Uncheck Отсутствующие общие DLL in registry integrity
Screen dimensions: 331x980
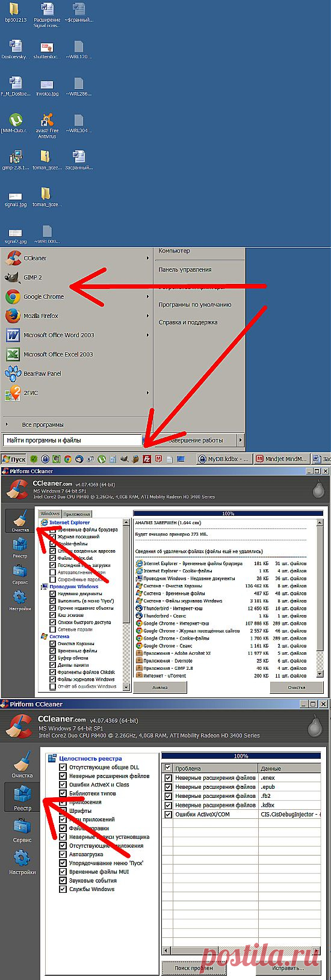click(63, 767)
